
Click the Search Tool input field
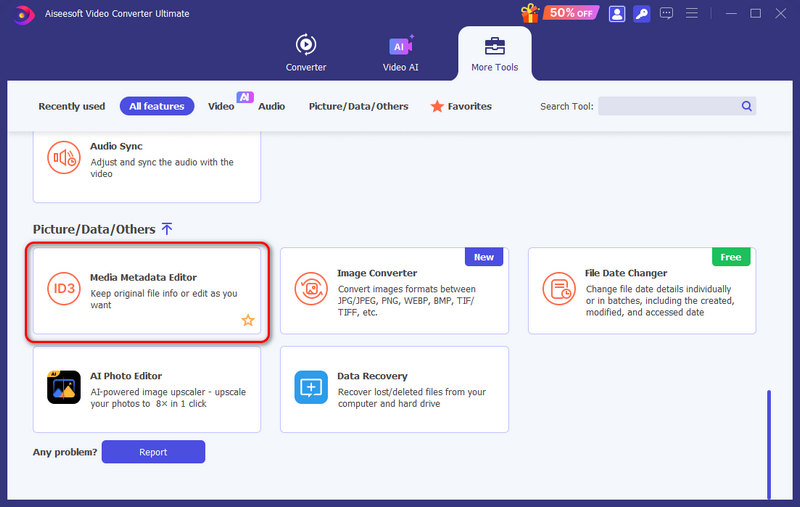pos(668,106)
